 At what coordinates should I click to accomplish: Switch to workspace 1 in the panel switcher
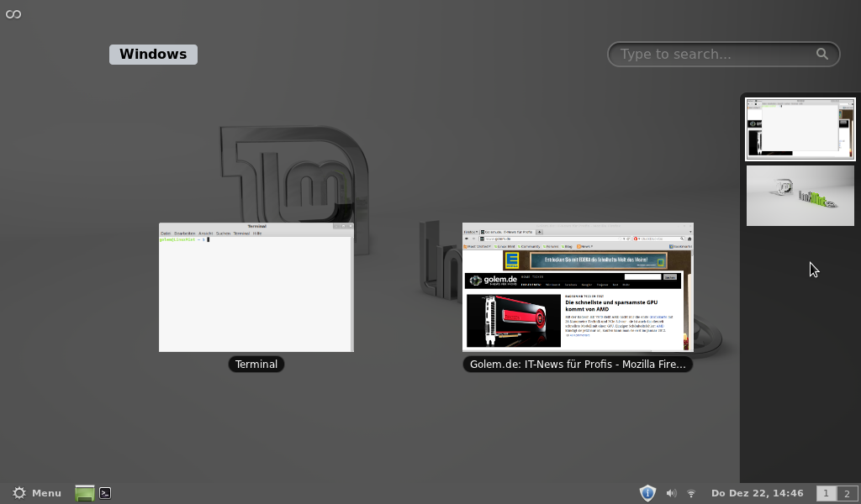click(x=825, y=493)
